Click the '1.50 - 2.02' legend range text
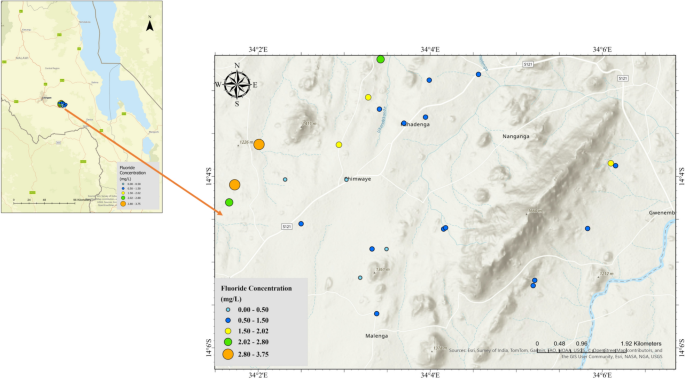Screen dimensions: 685x379 (253, 331)
